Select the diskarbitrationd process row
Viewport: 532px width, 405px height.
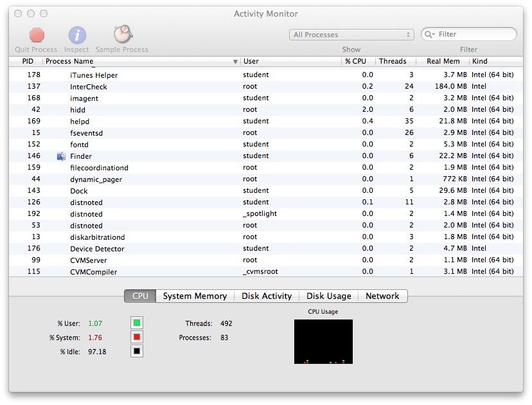pyautogui.click(x=266, y=237)
